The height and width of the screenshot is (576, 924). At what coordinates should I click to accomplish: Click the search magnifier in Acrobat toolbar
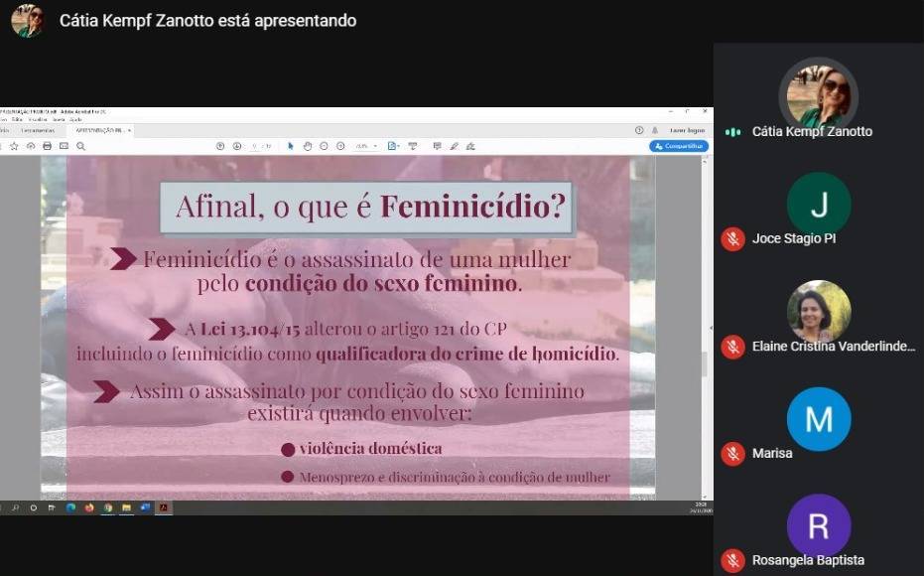(81, 146)
